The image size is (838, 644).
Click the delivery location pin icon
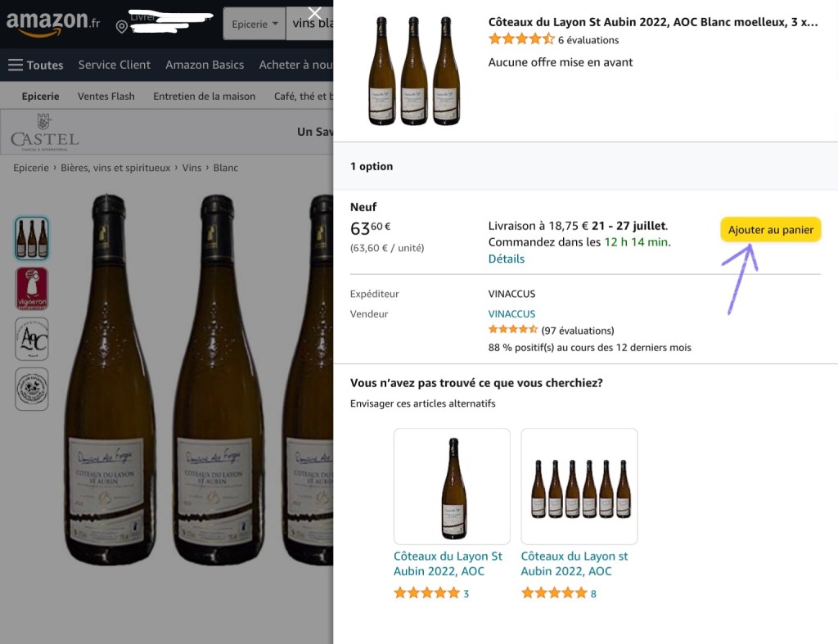(122, 27)
